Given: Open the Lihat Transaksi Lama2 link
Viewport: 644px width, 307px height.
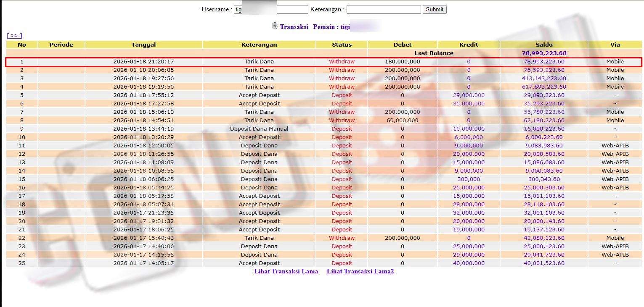Looking at the screenshot, I should point(360,271).
